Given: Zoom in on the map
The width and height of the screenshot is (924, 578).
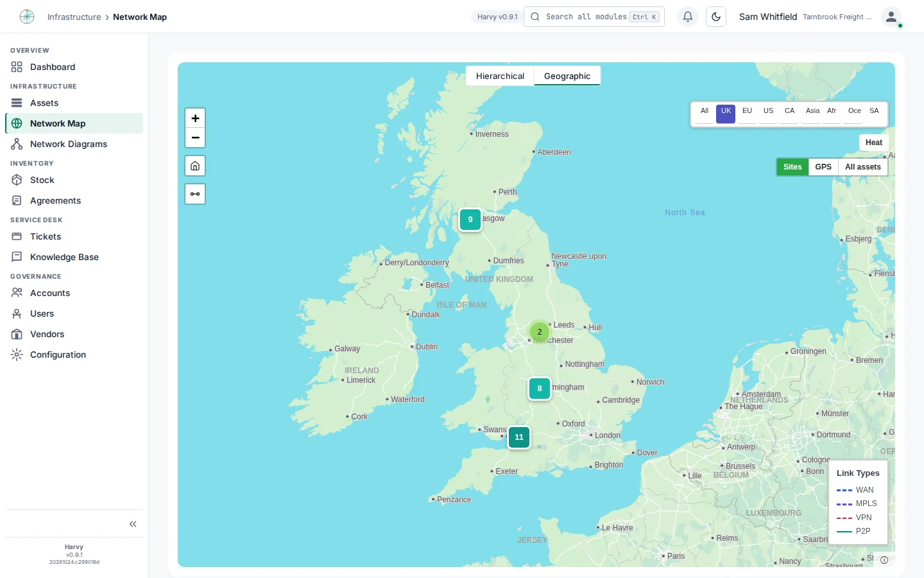Looking at the screenshot, I should coord(195,118).
